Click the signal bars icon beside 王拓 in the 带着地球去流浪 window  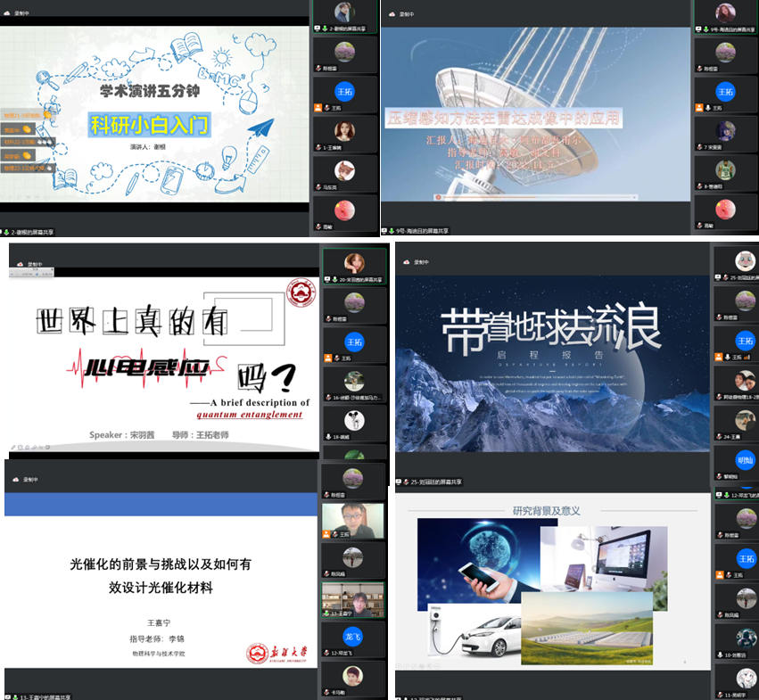(747, 358)
